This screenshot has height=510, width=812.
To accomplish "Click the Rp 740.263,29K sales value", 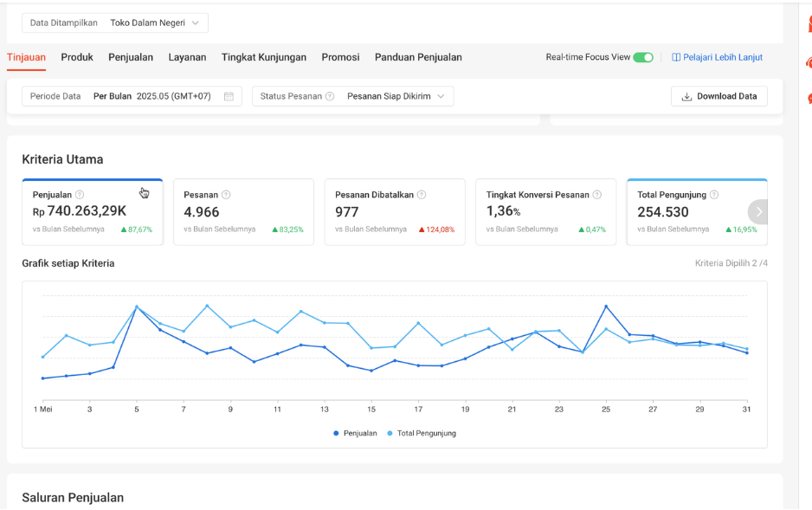I will [80, 211].
